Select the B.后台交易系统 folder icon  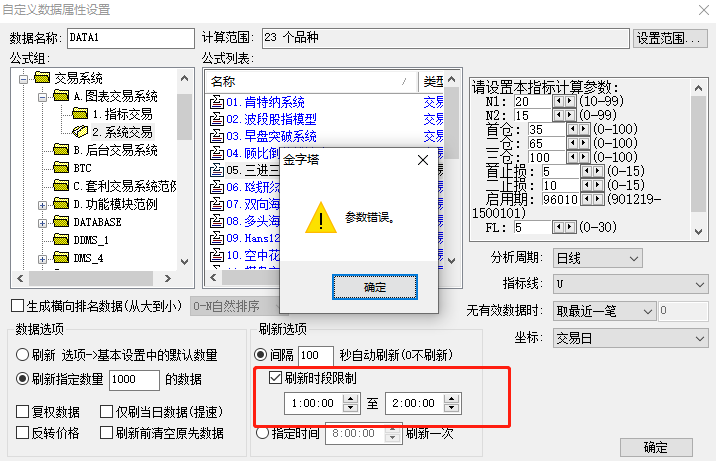coord(61,149)
